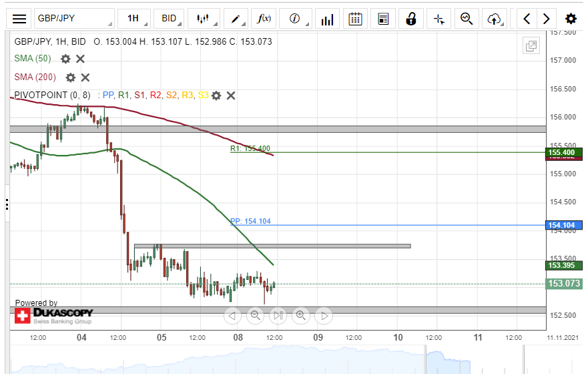Open the news panel icon
Screen dimensions: 588x386
(x=383, y=19)
